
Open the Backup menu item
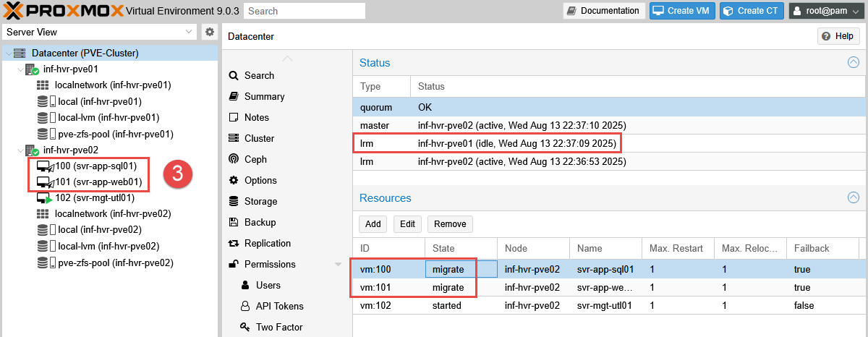(260, 222)
